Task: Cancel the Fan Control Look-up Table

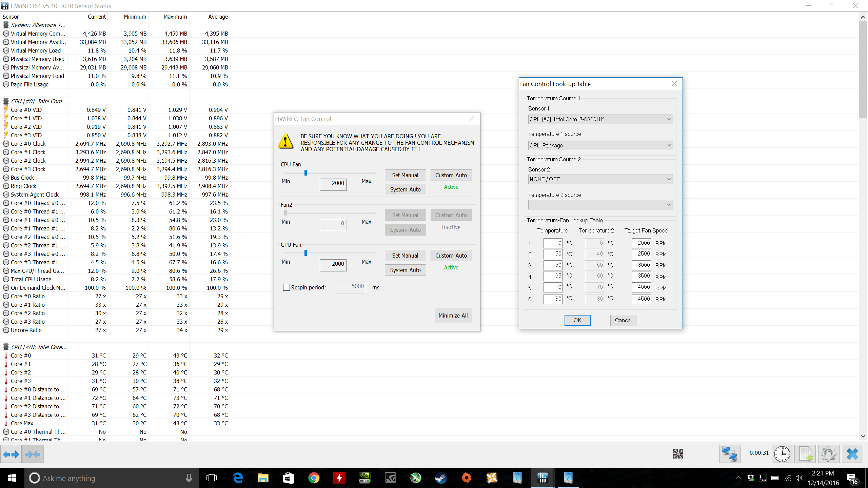Action: point(623,320)
